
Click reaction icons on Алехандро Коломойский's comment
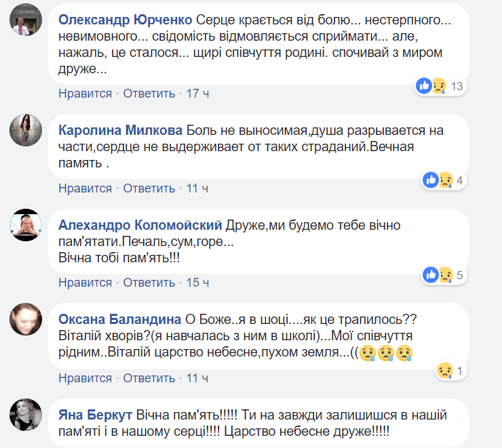coord(438,274)
